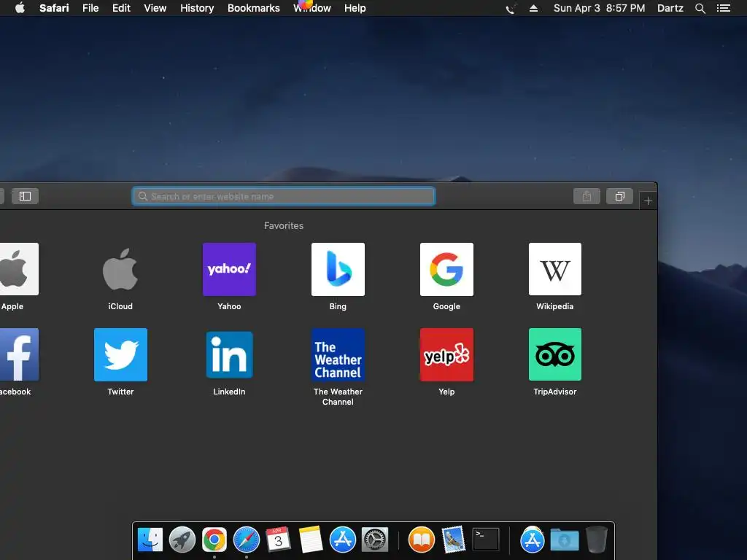The width and height of the screenshot is (747, 560).
Task: Open the Safari menu in menu bar
Action: point(54,8)
